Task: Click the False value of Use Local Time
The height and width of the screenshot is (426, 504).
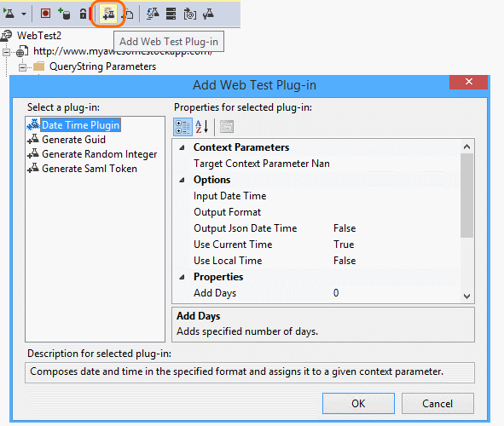Action: point(345,261)
